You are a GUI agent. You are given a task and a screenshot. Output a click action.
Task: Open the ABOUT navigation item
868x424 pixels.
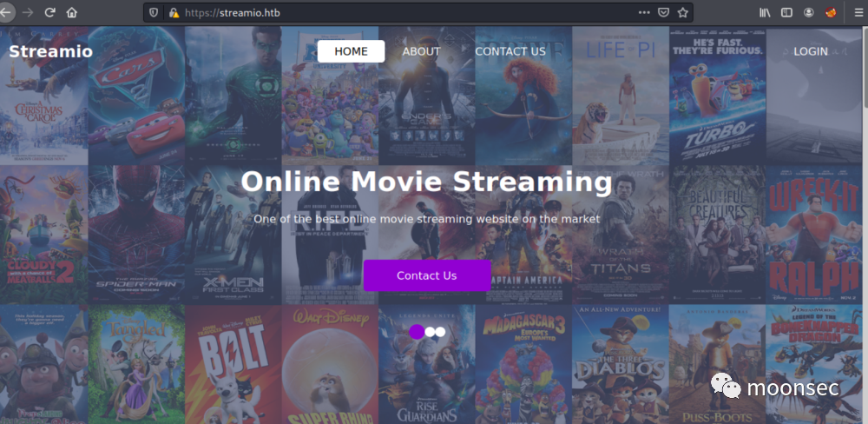tap(421, 51)
